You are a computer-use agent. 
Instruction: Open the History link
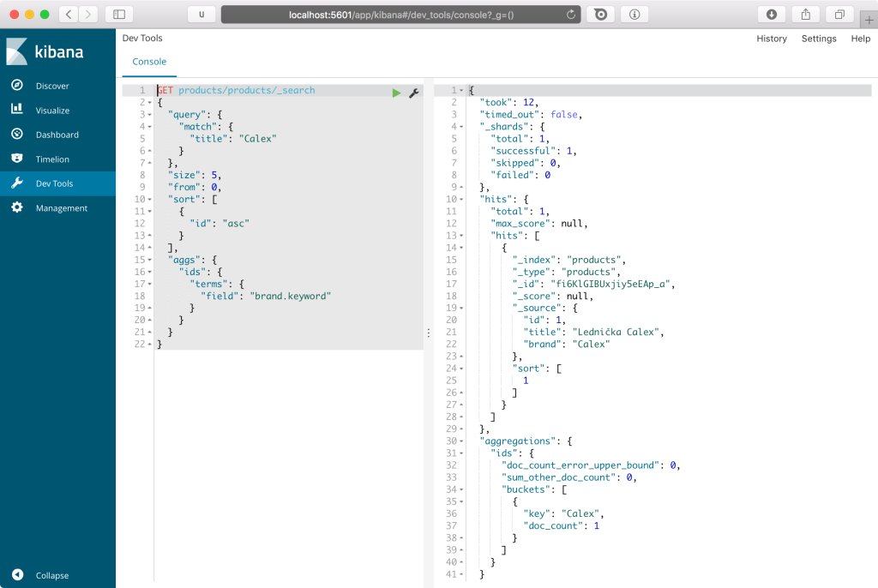772,38
